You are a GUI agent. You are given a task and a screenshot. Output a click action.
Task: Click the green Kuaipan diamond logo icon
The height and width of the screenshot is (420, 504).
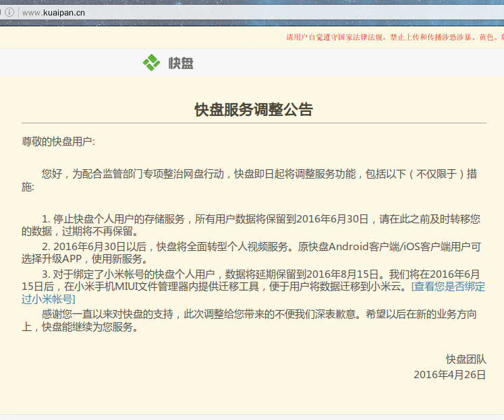[151, 63]
